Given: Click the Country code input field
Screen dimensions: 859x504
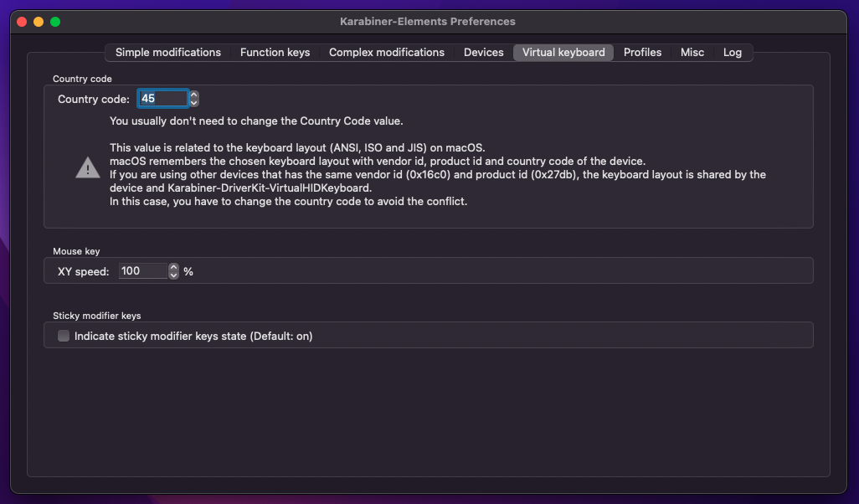Looking at the screenshot, I should tap(162, 99).
